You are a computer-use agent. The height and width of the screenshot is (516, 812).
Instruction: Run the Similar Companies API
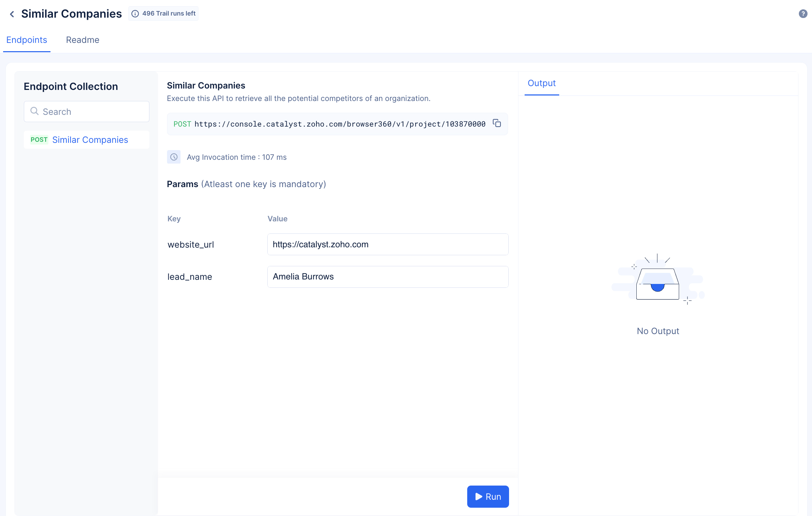[x=488, y=497]
